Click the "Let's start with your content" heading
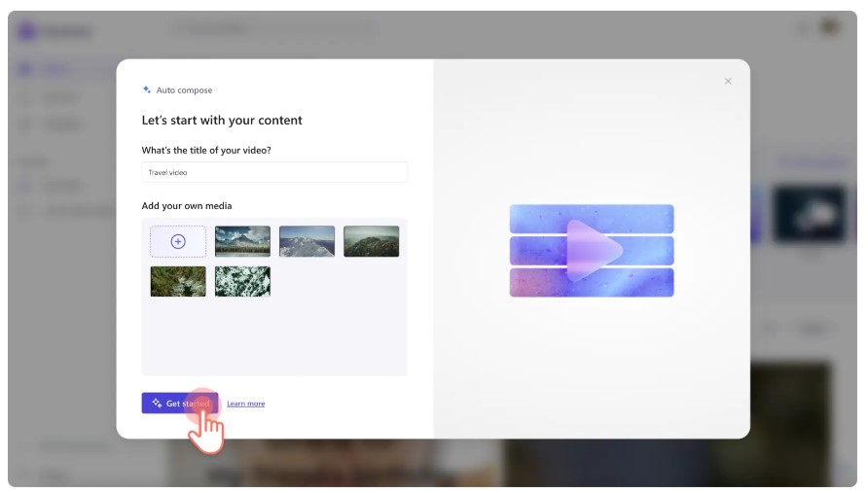The height and width of the screenshot is (493, 868). pos(222,120)
